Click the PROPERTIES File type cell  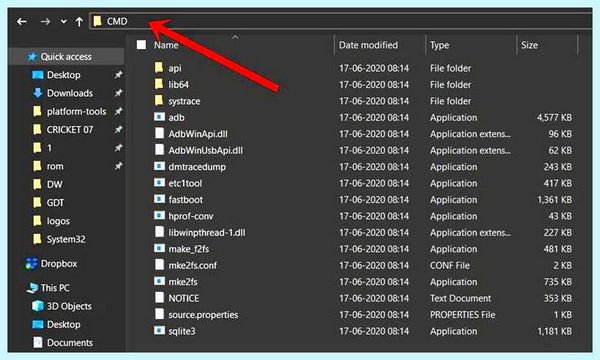(463, 315)
